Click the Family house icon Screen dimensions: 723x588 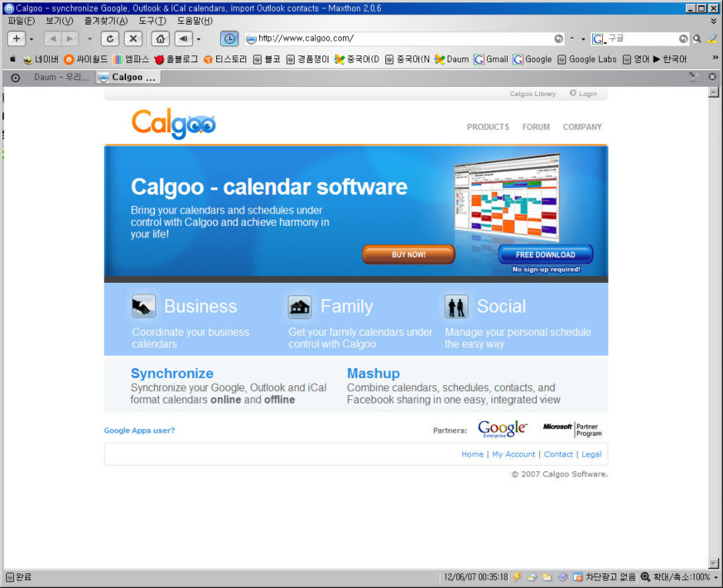tap(300, 307)
